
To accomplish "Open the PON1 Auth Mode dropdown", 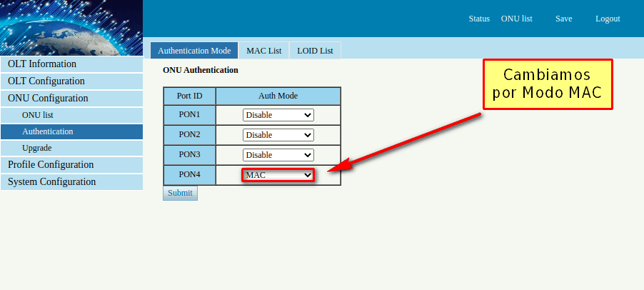I will [278, 115].
